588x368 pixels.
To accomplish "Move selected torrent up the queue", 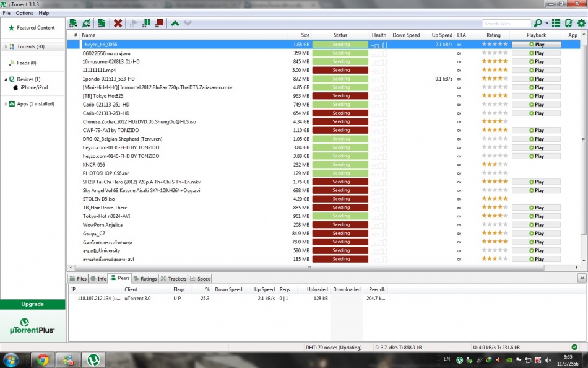I will coord(176,22).
